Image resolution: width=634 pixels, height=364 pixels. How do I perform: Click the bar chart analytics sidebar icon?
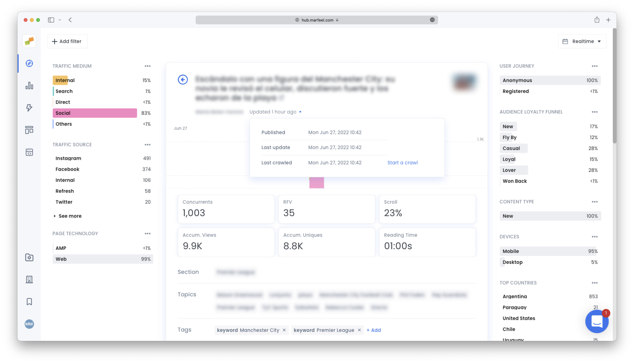point(29,85)
